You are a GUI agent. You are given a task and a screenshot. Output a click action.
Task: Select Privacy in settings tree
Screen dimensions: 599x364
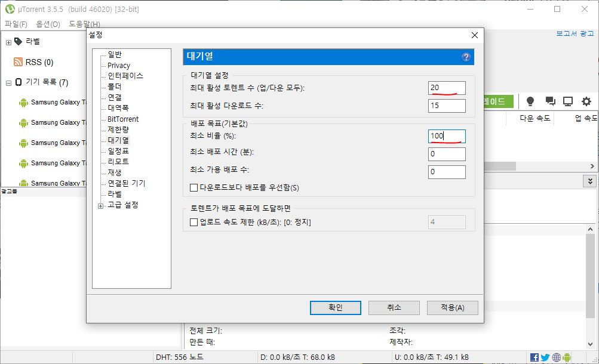pyautogui.click(x=119, y=65)
